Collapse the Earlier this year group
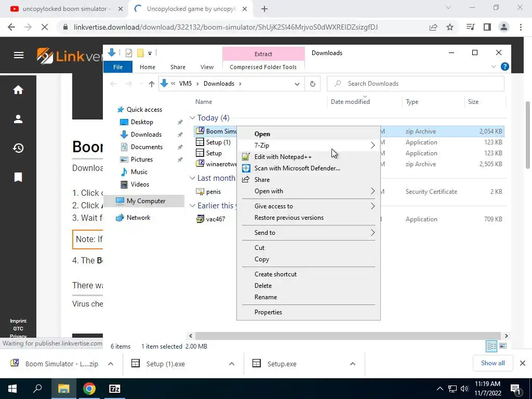Screen dimensions: 532x399 (x=192, y=206)
